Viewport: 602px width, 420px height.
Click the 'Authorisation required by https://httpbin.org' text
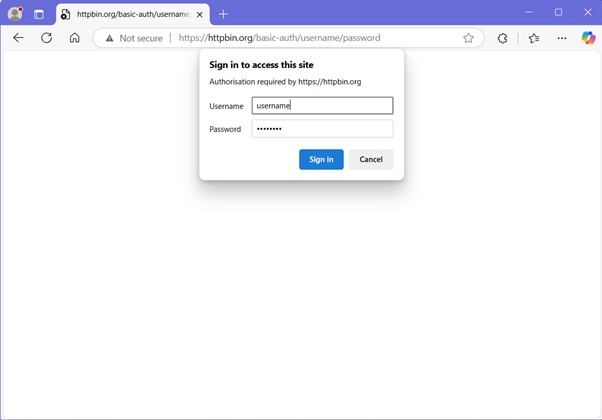(x=285, y=82)
